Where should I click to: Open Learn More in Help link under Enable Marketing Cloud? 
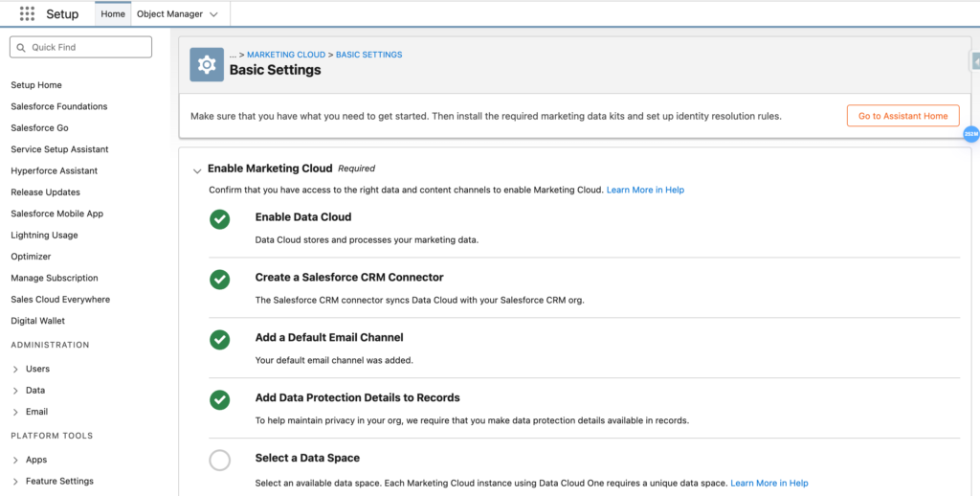645,190
